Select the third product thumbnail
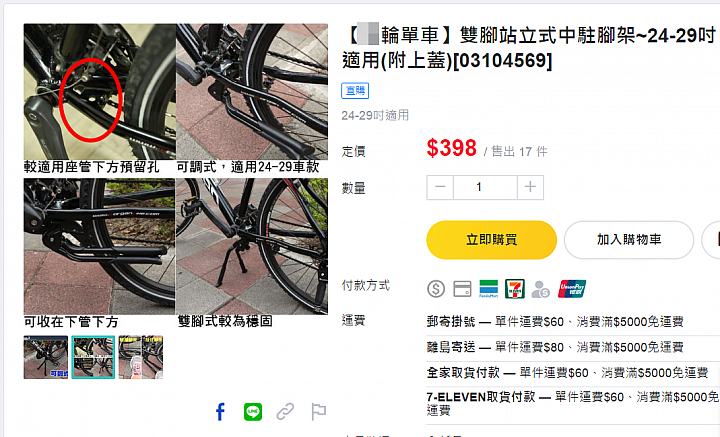This screenshot has width=720, height=437. pyautogui.click(x=141, y=357)
